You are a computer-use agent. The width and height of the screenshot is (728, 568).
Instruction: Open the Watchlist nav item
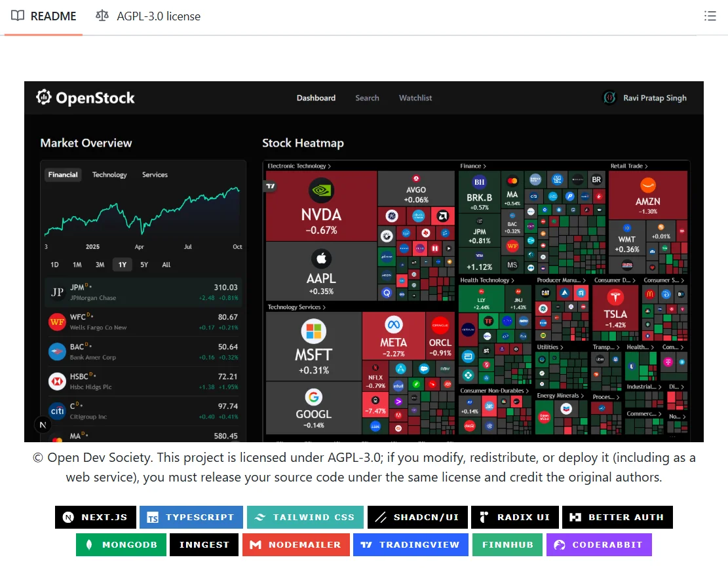[x=415, y=98]
